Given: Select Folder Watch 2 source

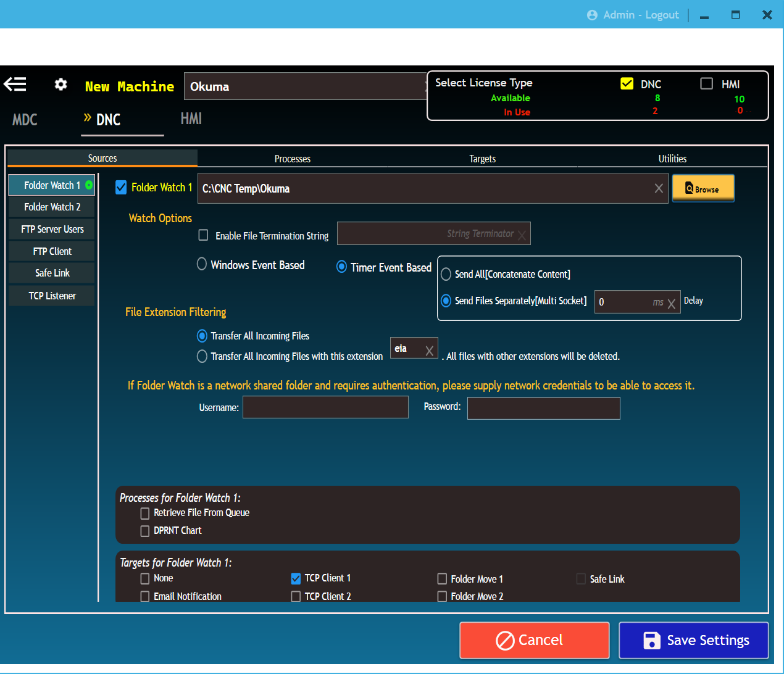Looking at the screenshot, I should 52,207.
